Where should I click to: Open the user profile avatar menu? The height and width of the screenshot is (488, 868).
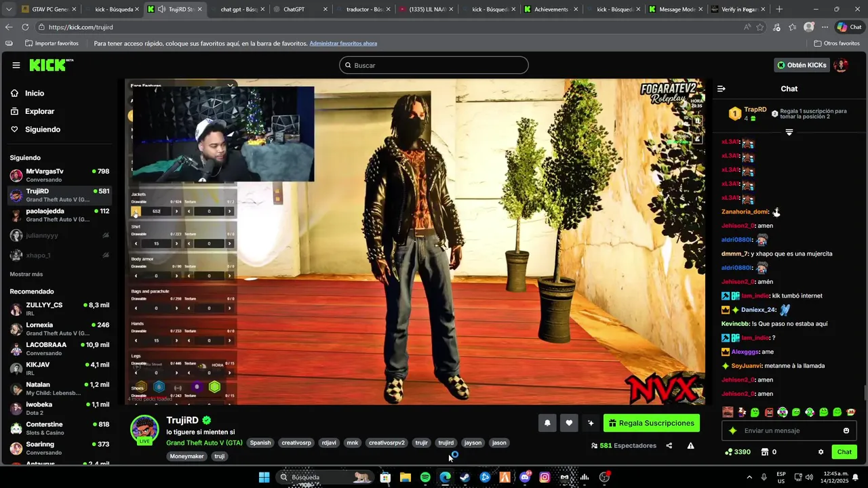pyautogui.click(x=841, y=65)
